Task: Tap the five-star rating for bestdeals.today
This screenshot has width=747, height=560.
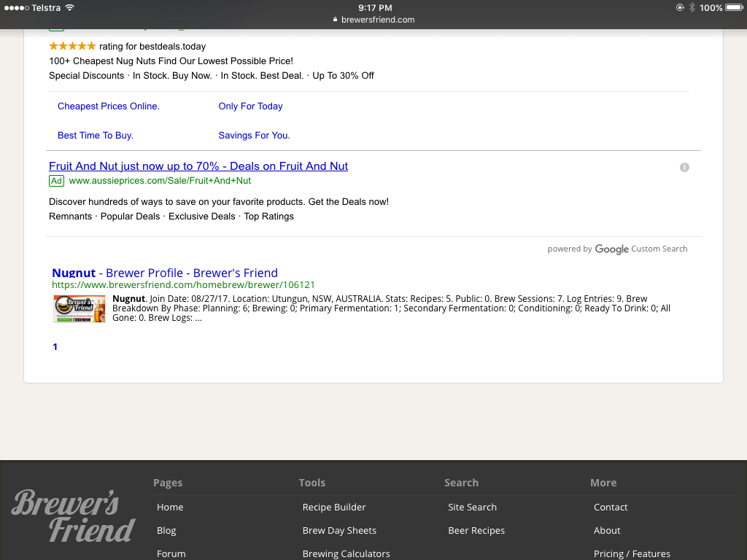Action: 72,46
